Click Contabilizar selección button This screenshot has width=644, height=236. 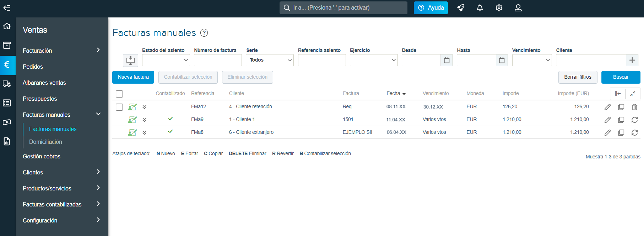pos(188,77)
